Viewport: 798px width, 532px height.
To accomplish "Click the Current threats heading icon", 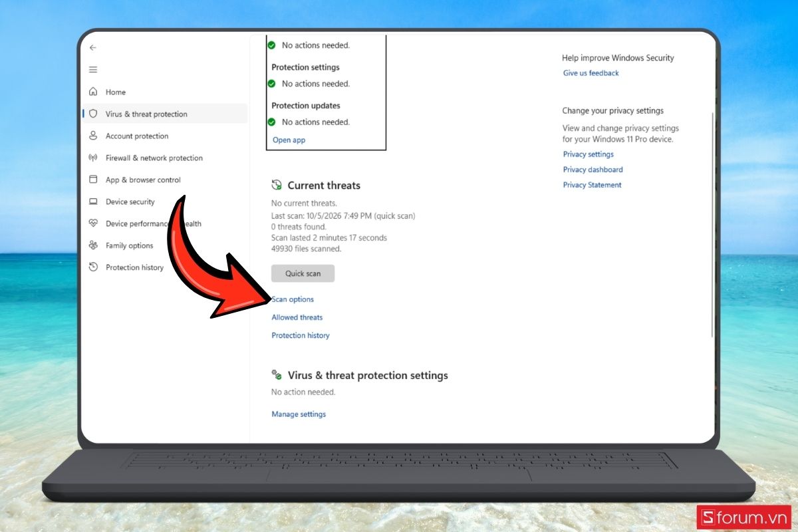I will pyautogui.click(x=277, y=186).
